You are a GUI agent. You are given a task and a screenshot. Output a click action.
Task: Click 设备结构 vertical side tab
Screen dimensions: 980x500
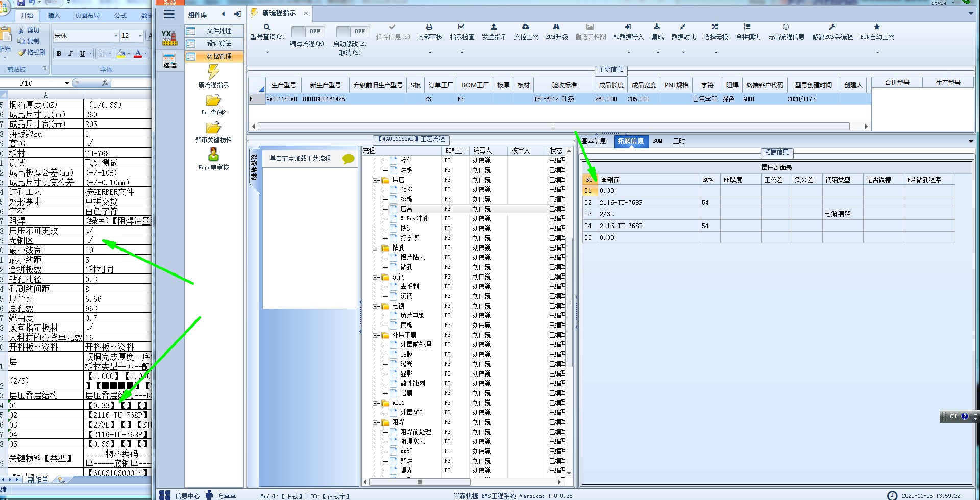click(254, 168)
